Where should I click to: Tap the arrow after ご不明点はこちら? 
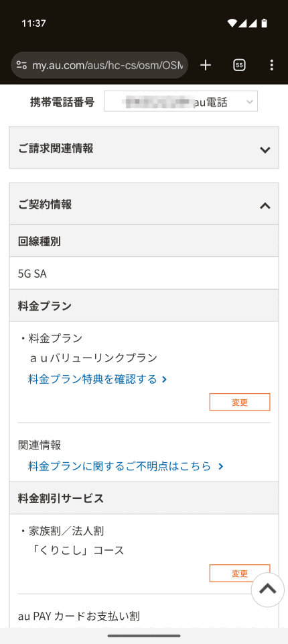(221, 466)
